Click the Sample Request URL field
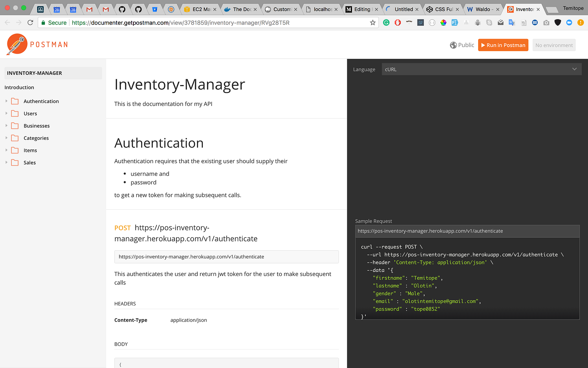The width and height of the screenshot is (588, 368). [467, 231]
